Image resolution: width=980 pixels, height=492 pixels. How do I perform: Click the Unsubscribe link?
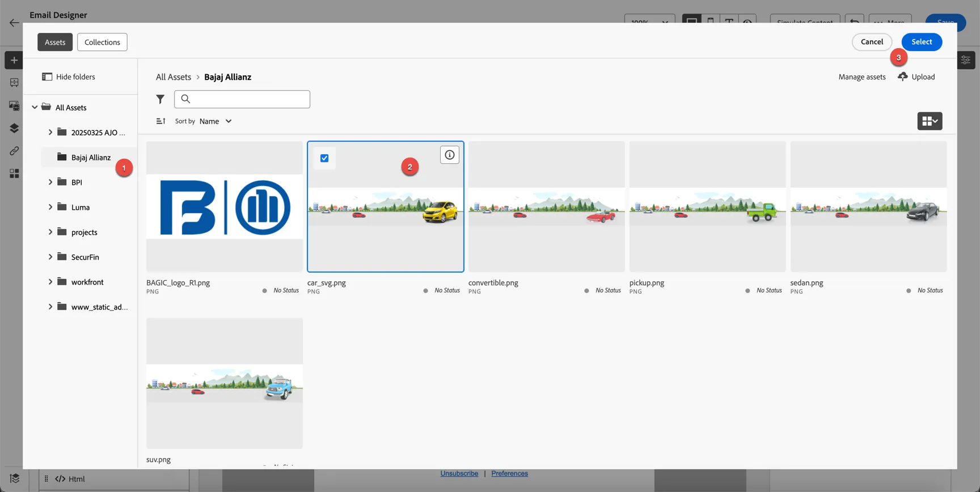tap(459, 473)
